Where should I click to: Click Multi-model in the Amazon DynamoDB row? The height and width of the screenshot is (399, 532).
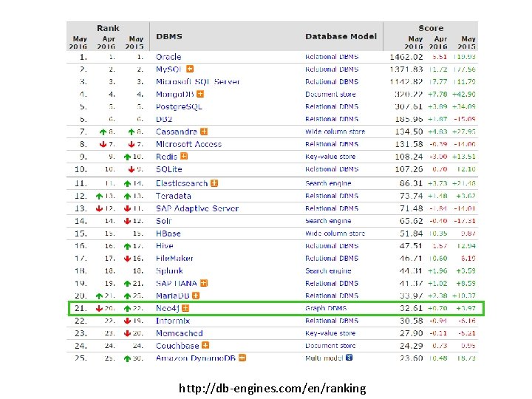click(x=324, y=358)
